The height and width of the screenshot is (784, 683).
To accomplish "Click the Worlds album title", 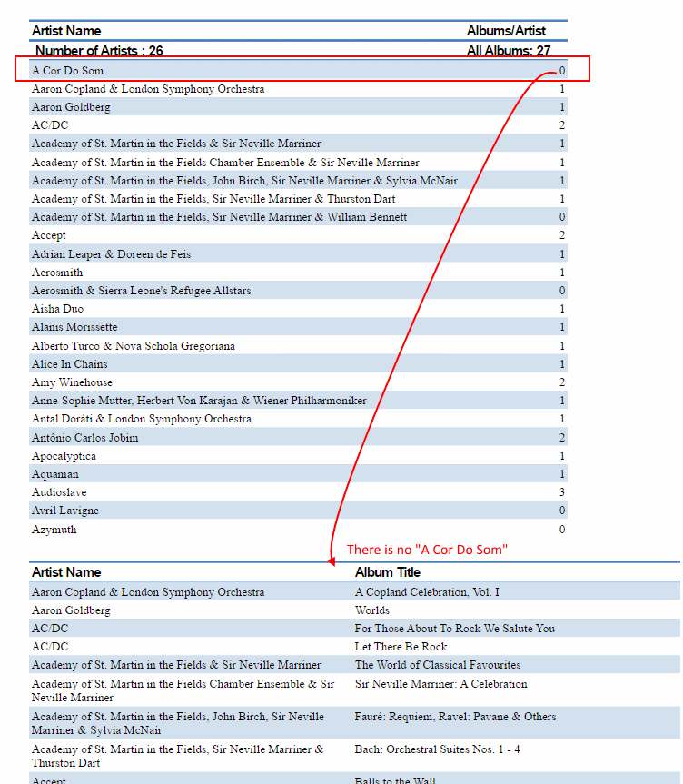I will pos(372,610).
